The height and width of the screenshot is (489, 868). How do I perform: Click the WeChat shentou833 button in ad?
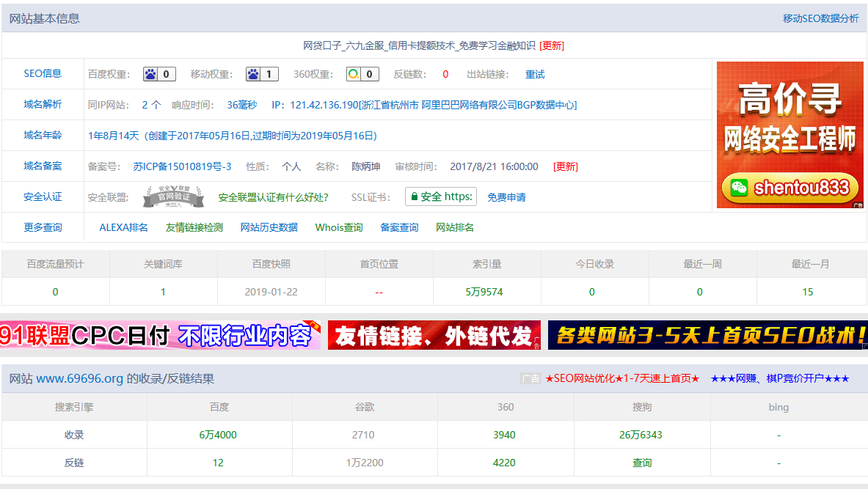click(x=789, y=188)
